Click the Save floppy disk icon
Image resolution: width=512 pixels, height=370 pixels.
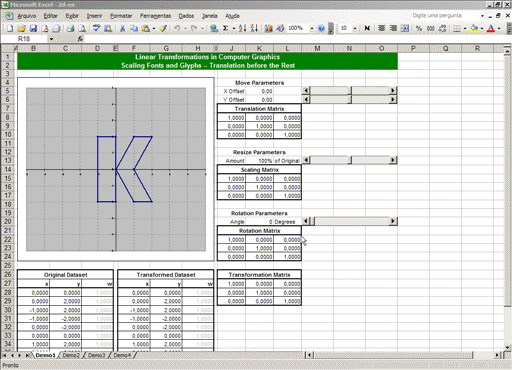coord(33,29)
